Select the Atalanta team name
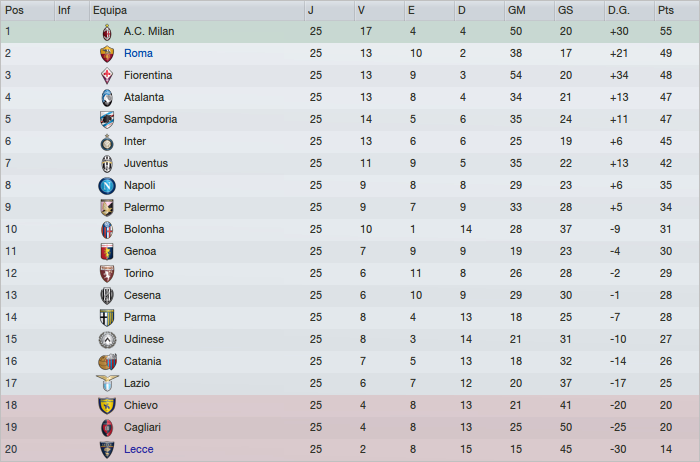 coord(144,97)
